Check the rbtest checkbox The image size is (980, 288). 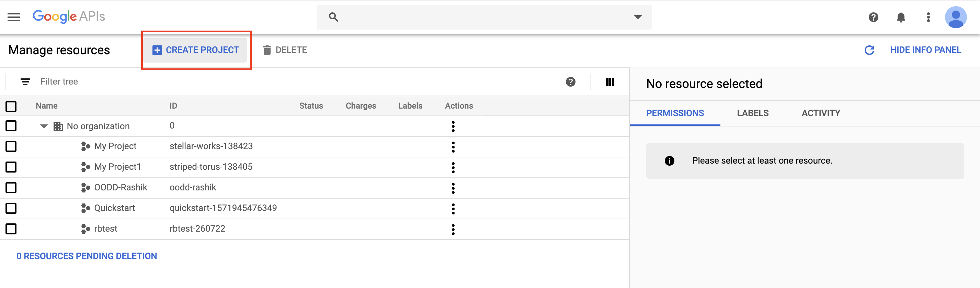(11, 229)
